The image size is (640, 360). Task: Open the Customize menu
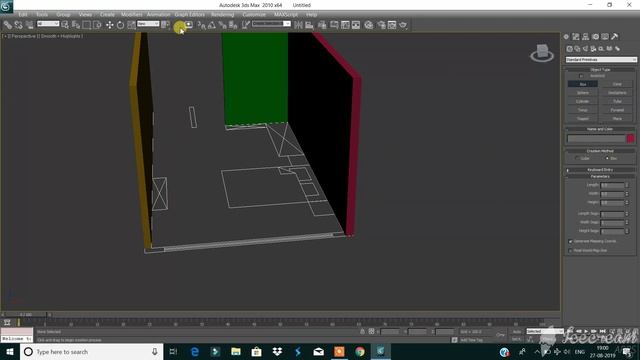pos(254,14)
